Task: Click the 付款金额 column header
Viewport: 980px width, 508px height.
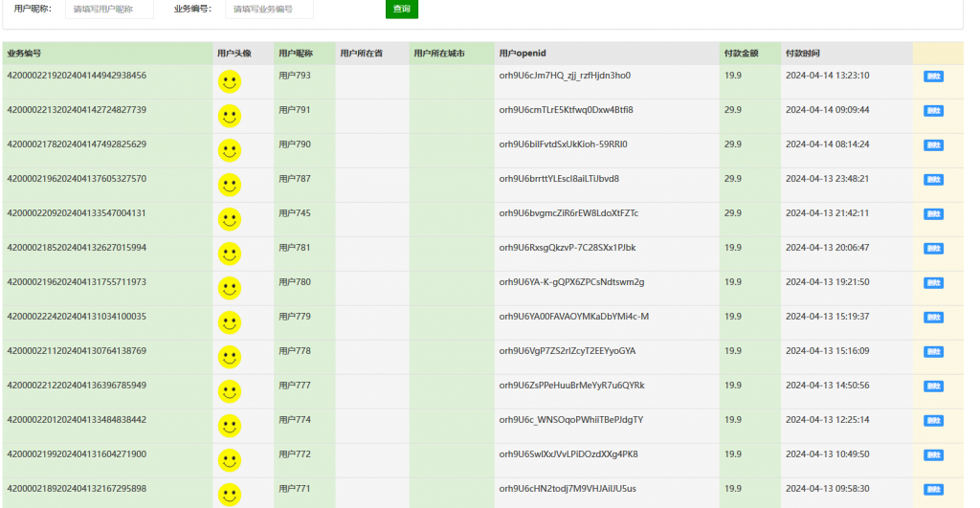Action: coord(741,54)
